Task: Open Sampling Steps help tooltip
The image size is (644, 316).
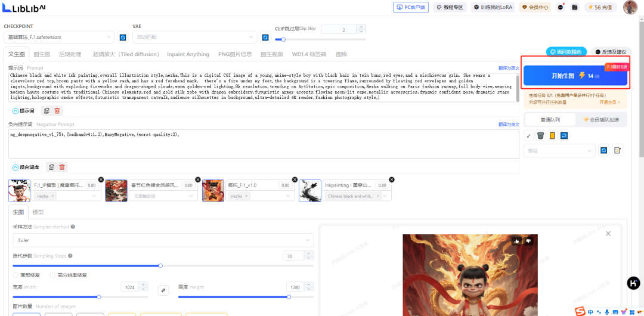Action: click(70, 256)
